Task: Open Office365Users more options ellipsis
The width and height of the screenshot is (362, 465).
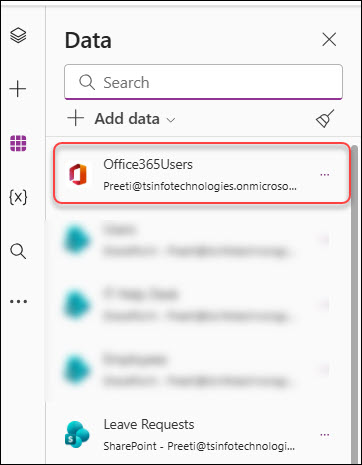Action: pyautogui.click(x=325, y=175)
